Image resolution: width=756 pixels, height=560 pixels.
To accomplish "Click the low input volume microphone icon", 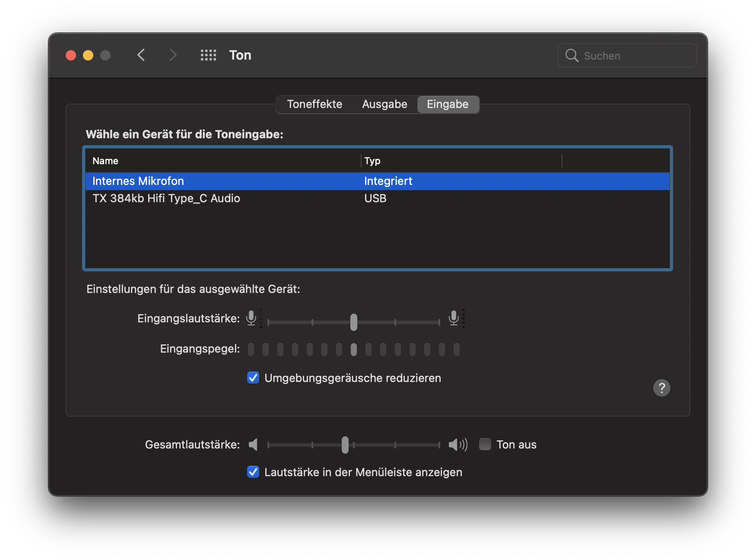I will pos(251,318).
